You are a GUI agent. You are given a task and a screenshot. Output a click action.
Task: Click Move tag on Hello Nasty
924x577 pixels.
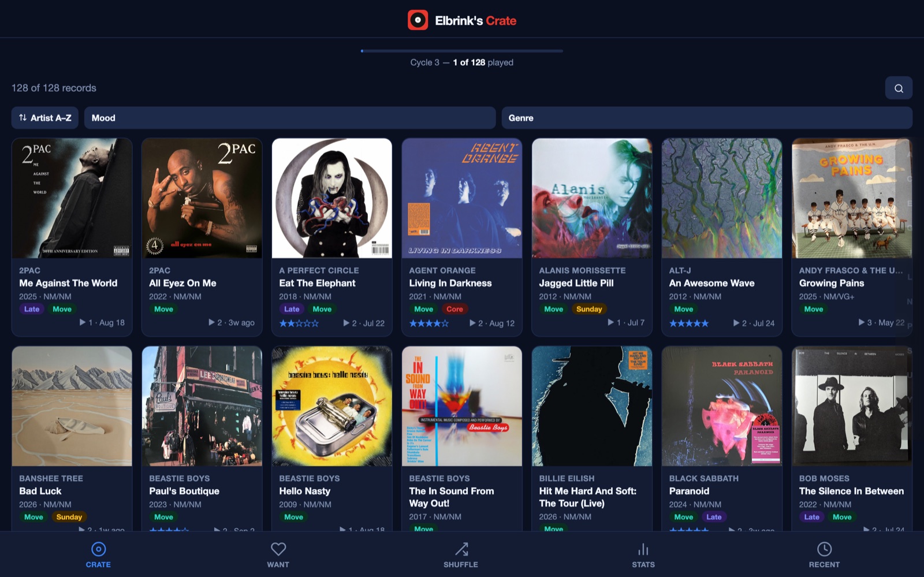[x=293, y=517]
